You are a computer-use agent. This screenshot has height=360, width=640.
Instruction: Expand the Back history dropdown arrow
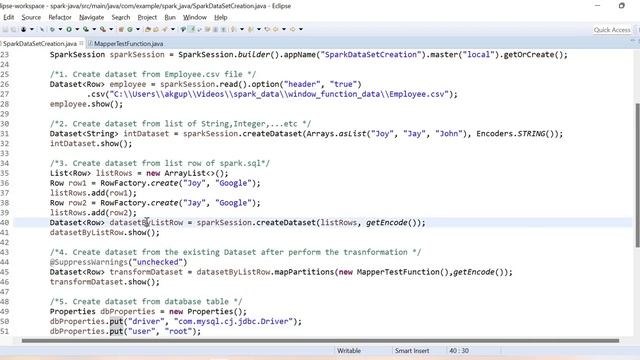tap(284, 29)
